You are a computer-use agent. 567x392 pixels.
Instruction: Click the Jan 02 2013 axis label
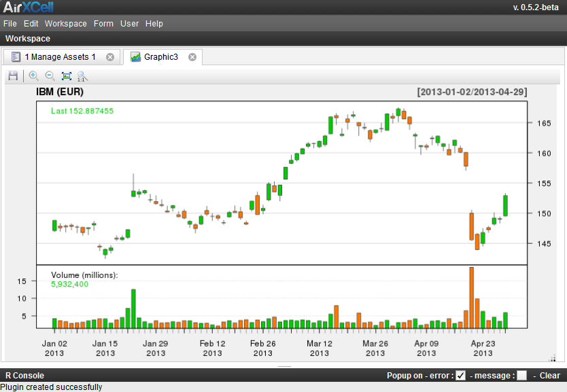54,349
